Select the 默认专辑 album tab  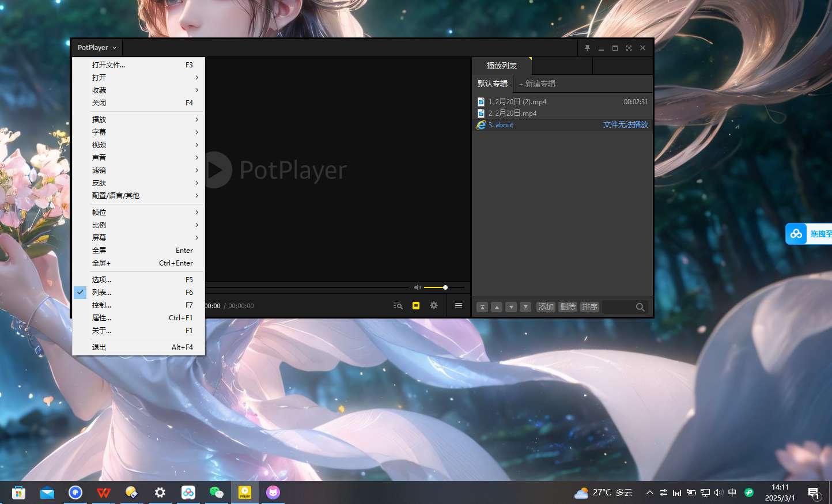click(493, 84)
